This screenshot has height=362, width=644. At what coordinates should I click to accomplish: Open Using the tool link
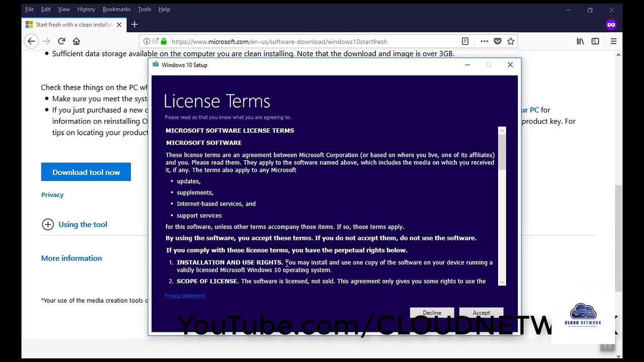click(83, 225)
